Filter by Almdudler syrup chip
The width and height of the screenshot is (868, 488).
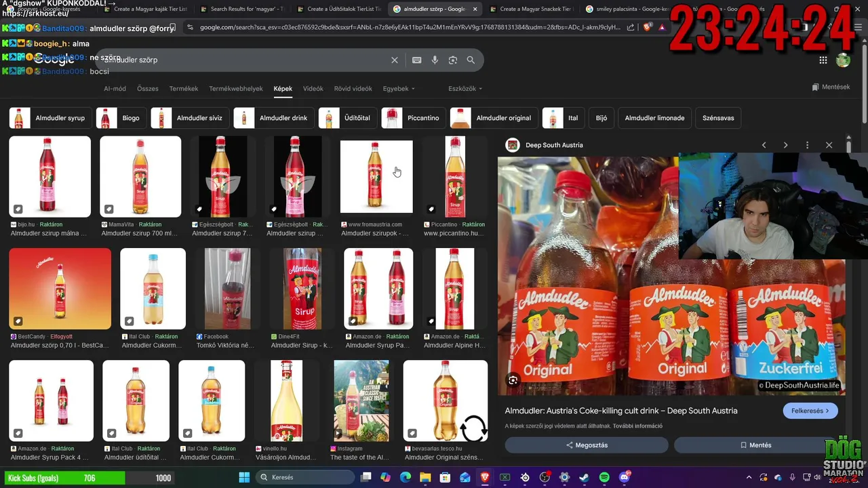(50, 118)
